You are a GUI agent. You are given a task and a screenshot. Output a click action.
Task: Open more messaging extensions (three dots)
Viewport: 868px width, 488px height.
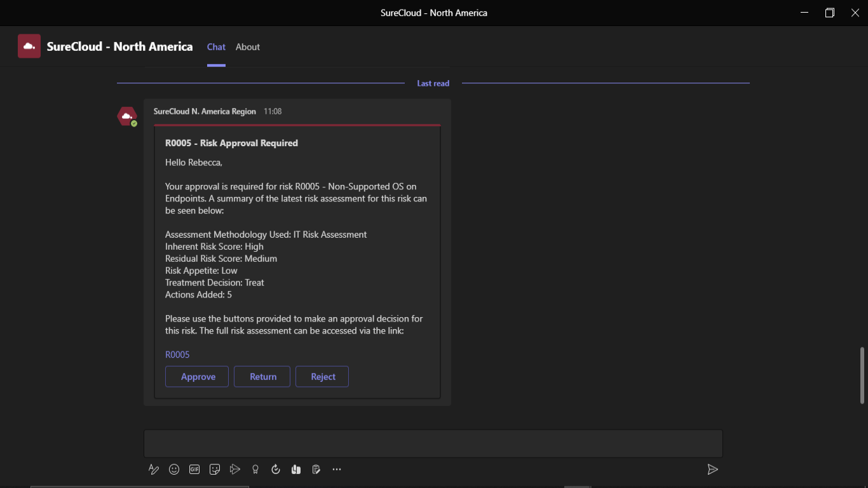(337, 470)
